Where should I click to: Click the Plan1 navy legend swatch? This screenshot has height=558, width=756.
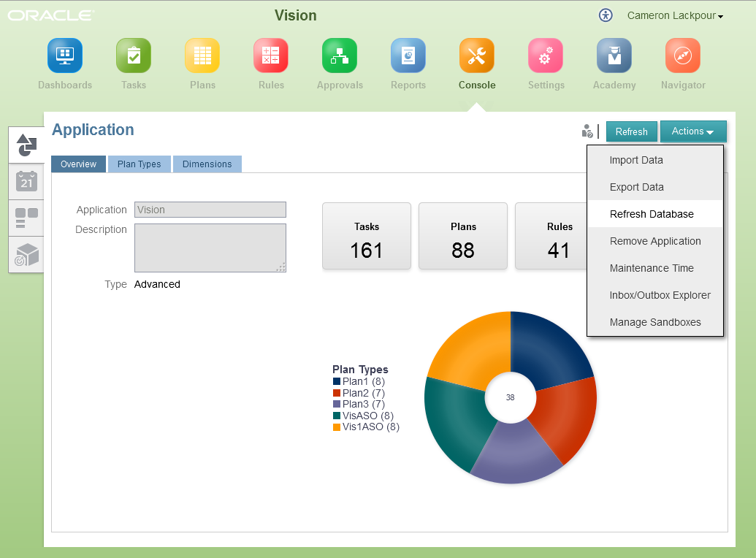click(337, 381)
